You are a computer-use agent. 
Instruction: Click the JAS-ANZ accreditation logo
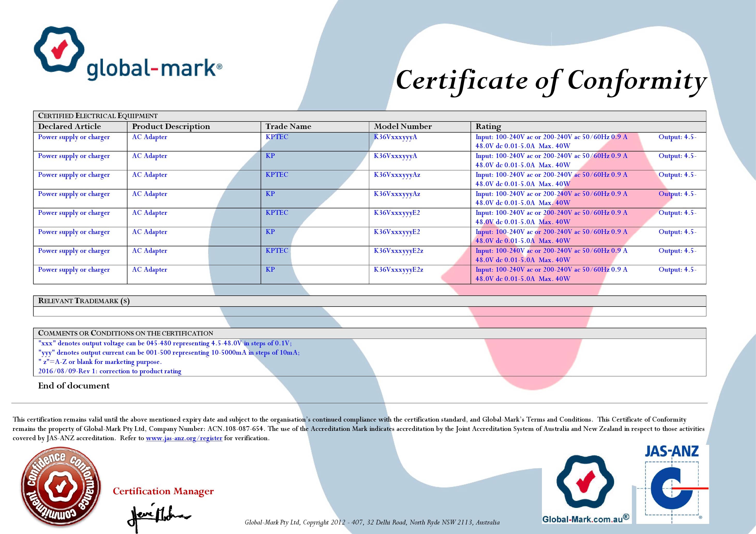point(672,485)
